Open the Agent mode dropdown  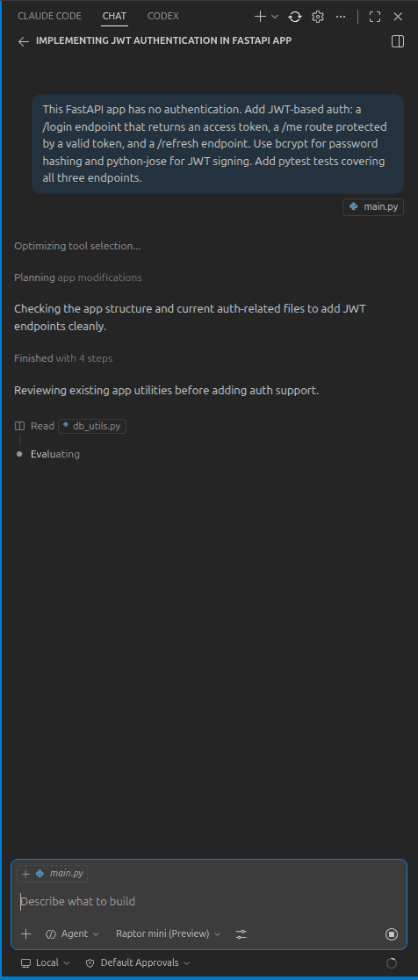(x=73, y=933)
